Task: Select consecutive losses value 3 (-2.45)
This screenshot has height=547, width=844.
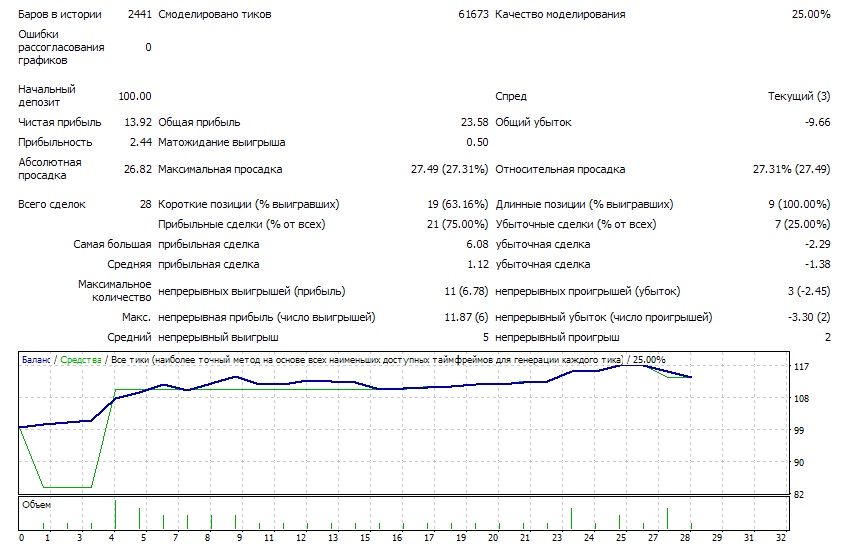Action: 809,292
